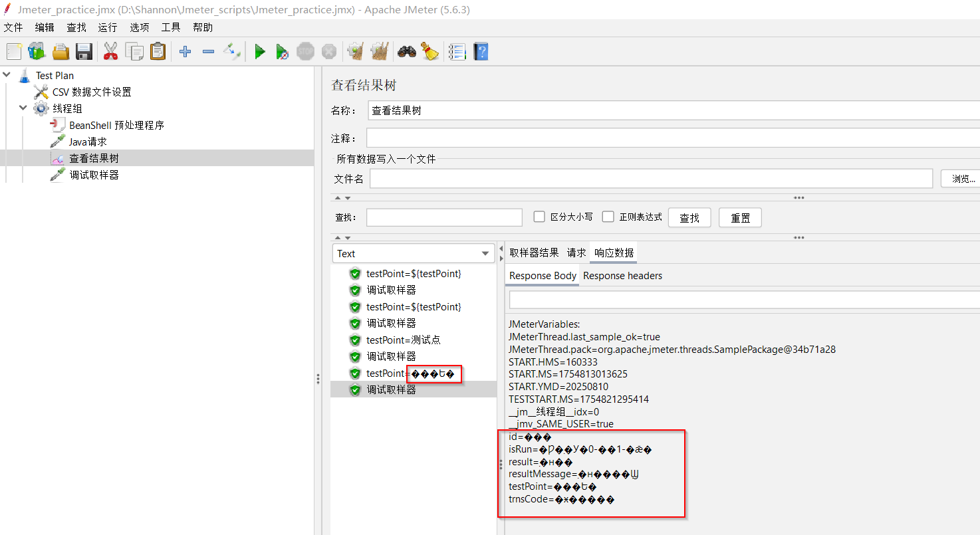Viewport: 980px width, 535px height.
Task: Open the 查找 menu in menu bar
Action: [76, 27]
